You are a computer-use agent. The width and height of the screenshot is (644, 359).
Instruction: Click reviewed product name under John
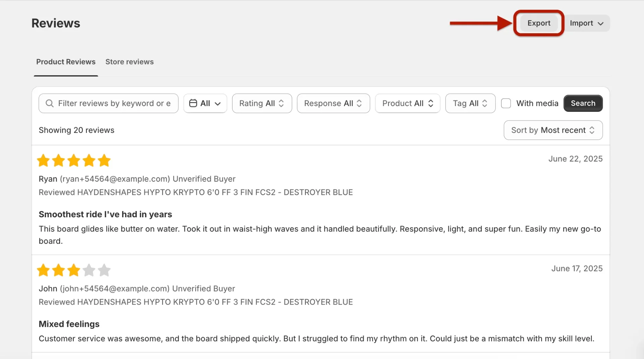click(215, 302)
